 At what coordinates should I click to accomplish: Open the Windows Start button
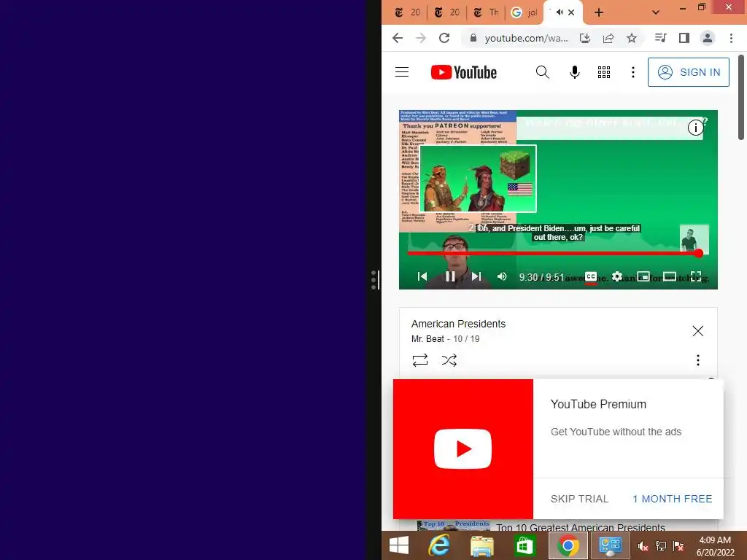click(x=399, y=545)
